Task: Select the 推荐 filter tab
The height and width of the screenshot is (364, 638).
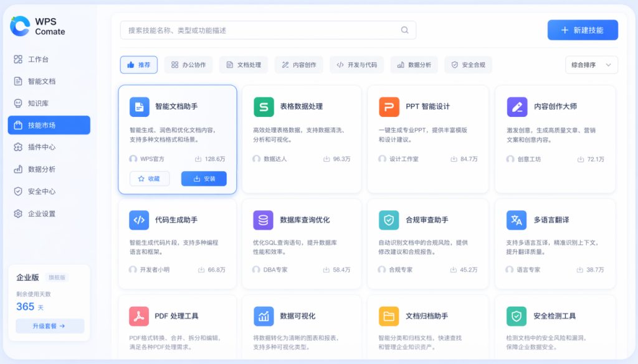Action: click(x=139, y=65)
